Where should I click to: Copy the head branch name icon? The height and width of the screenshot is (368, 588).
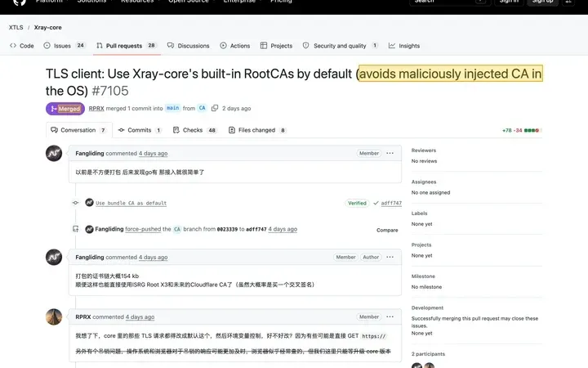point(215,108)
